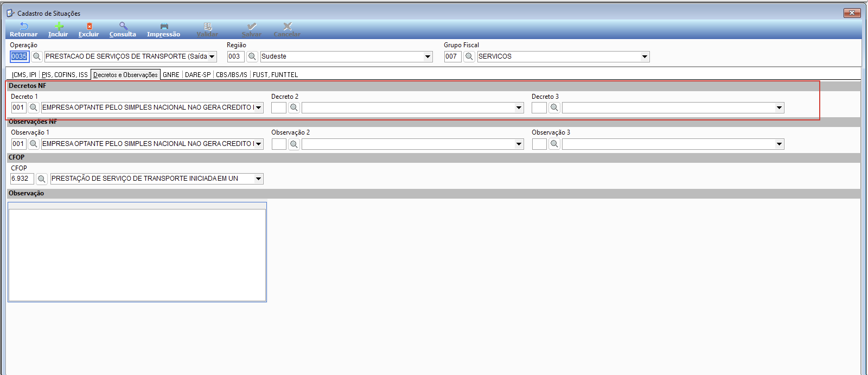Open the Consulta magnifier tool
Viewport: 868px width, 375px height.
[123, 26]
